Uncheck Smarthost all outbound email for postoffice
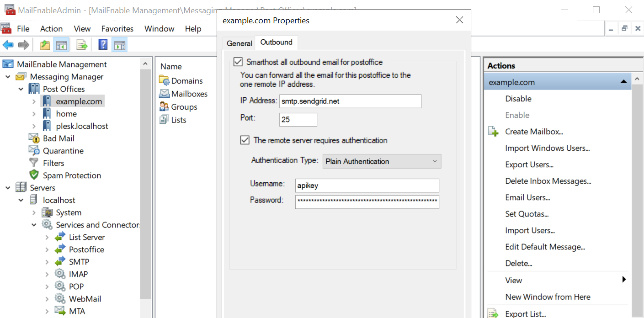 click(238, 62)
